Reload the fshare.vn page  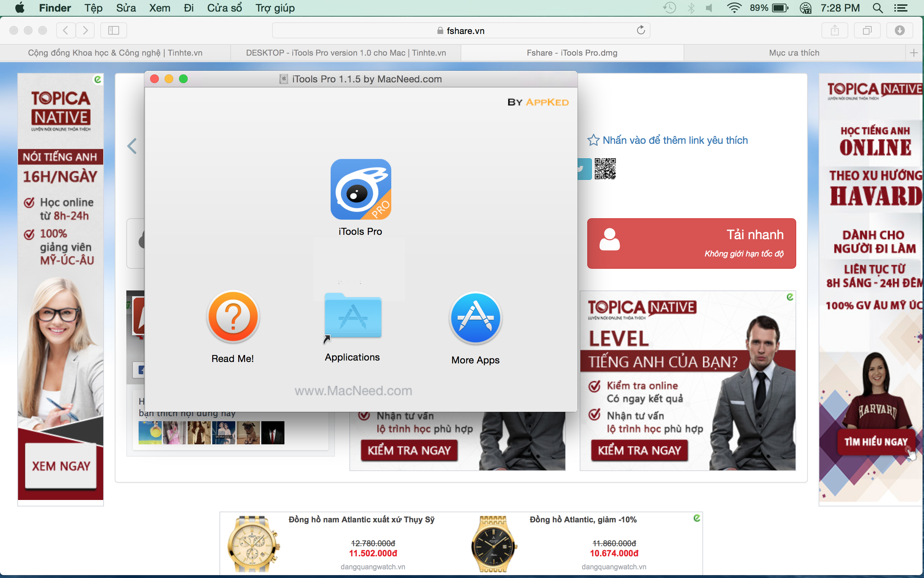[x=641, y=30]
